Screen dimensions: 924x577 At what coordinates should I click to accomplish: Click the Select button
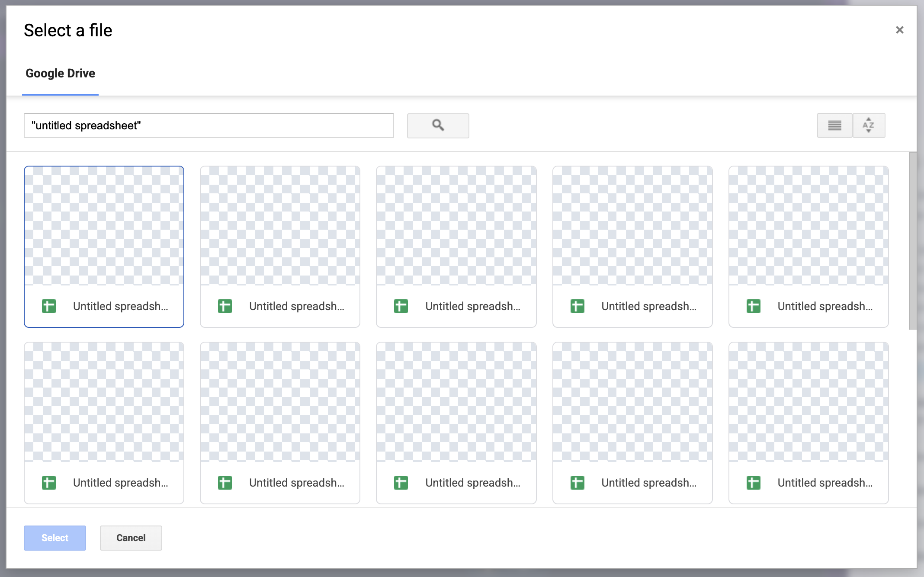(x=55, y=538)
